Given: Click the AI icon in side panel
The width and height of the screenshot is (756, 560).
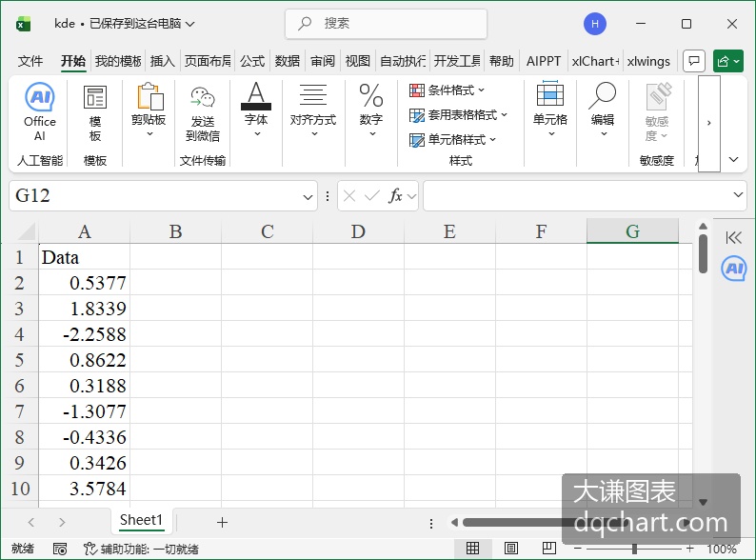Looking at the screenshot, I should click(734, 269).
